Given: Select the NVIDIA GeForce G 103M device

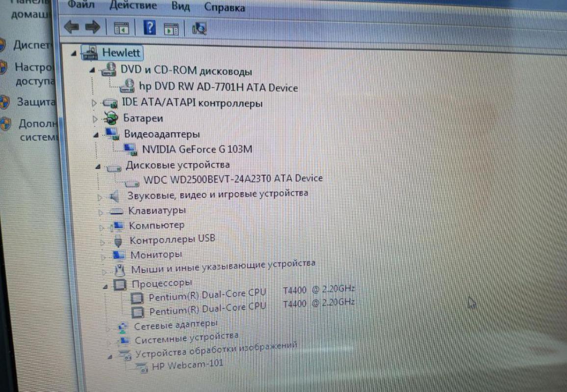Looking at the screenshot, I should (197, 149).
